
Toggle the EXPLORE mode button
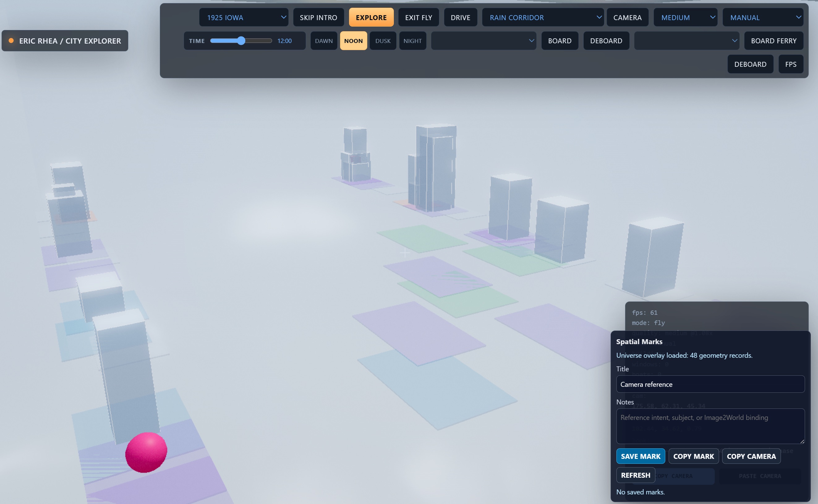(371, 17)
